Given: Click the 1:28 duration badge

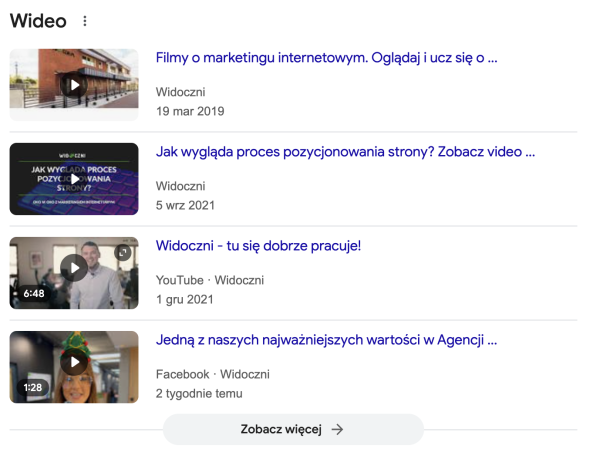Looking at the screenshot, I should 33,387.
